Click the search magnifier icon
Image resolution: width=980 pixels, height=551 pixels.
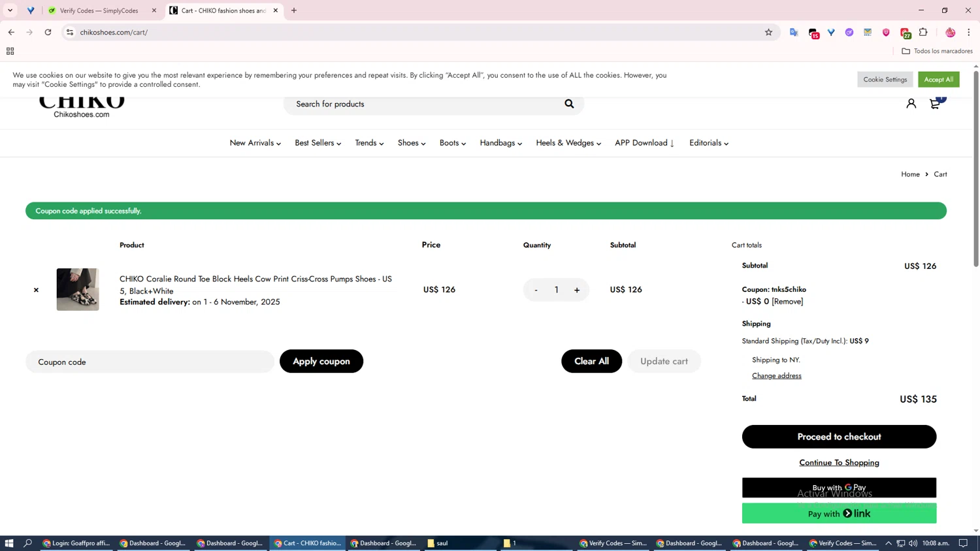[569, 104]
